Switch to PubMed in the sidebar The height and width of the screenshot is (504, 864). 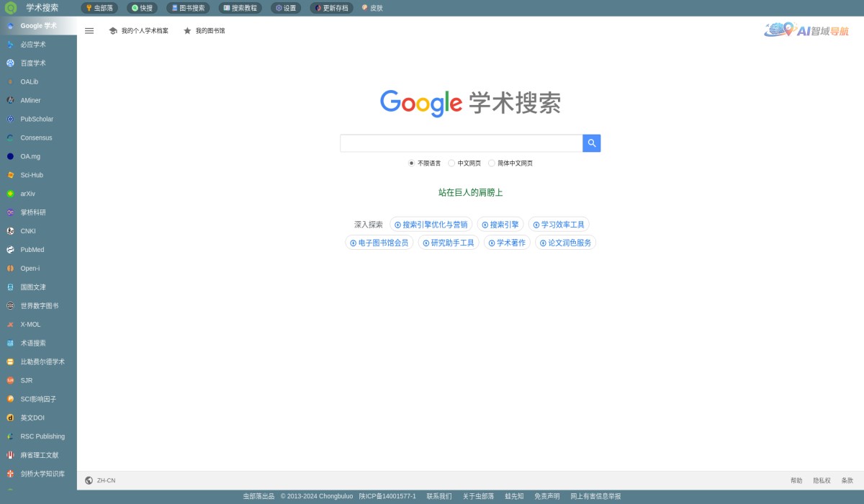coord(32,250)
